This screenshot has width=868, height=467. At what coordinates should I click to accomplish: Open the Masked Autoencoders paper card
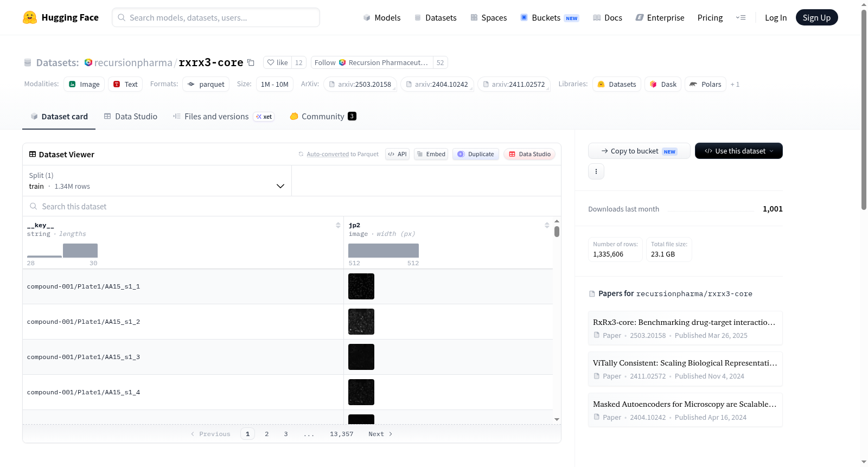tap(685, 410)
